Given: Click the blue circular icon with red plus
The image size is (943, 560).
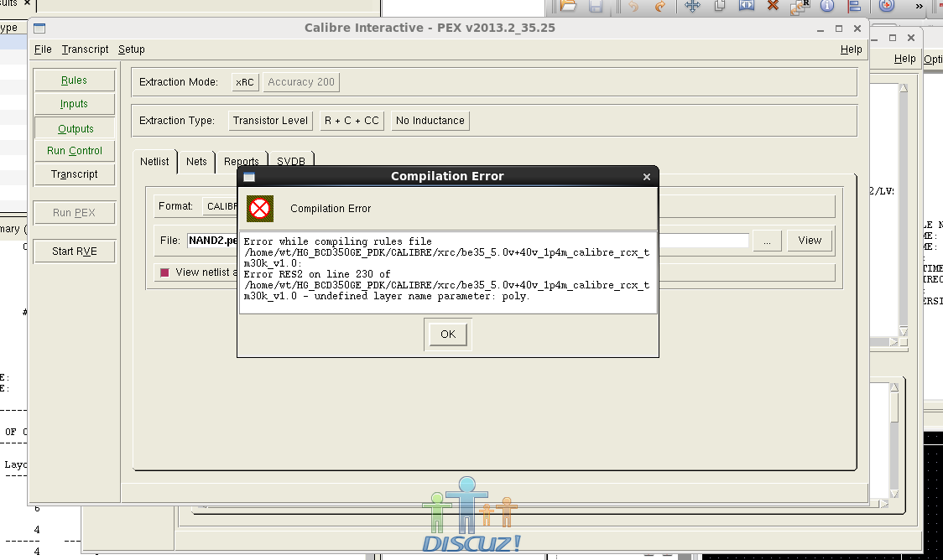Looking at the screenshot, I should [x=887, y=6].
